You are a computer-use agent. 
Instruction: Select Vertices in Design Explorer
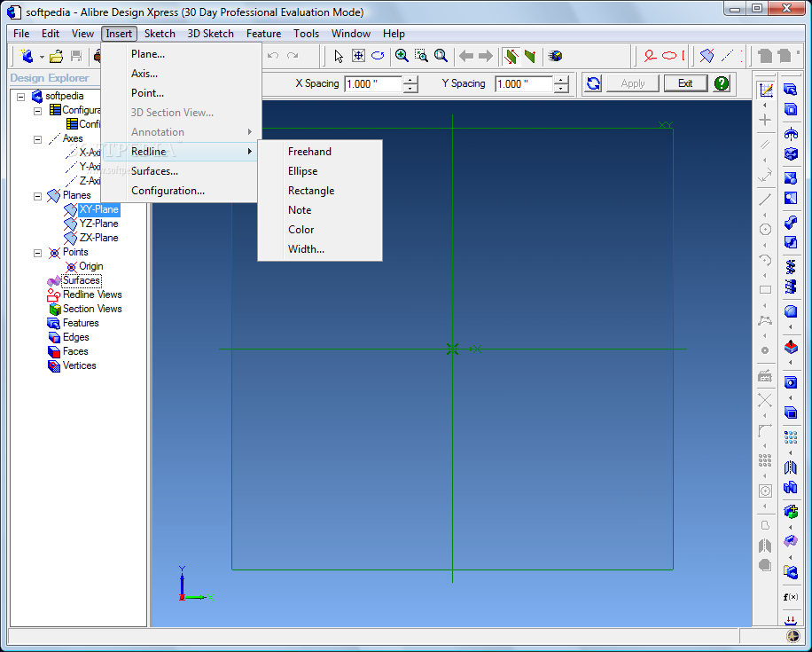point(79,365)
